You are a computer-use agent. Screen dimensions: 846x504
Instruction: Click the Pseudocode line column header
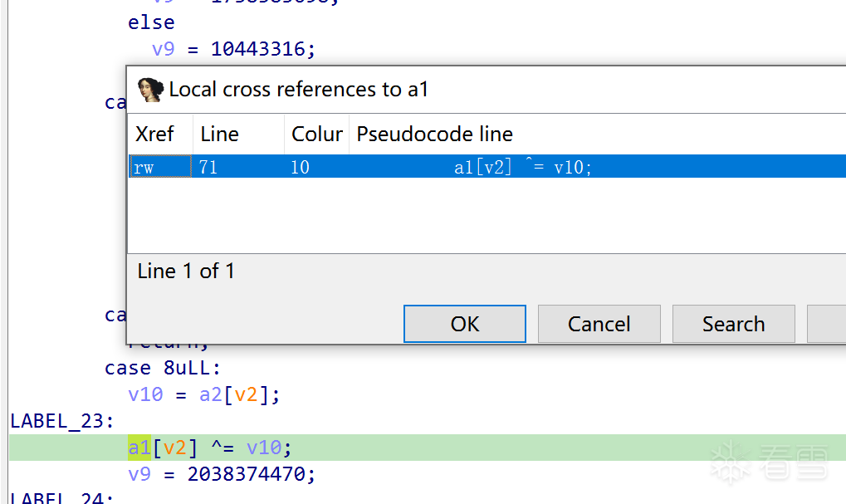click(x=434, y=135)
